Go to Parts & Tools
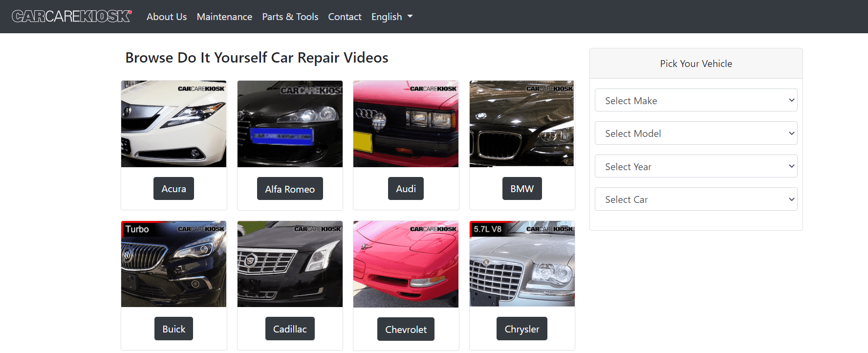The width and height of the screenshot is (868, 353). tap(290, 17)
